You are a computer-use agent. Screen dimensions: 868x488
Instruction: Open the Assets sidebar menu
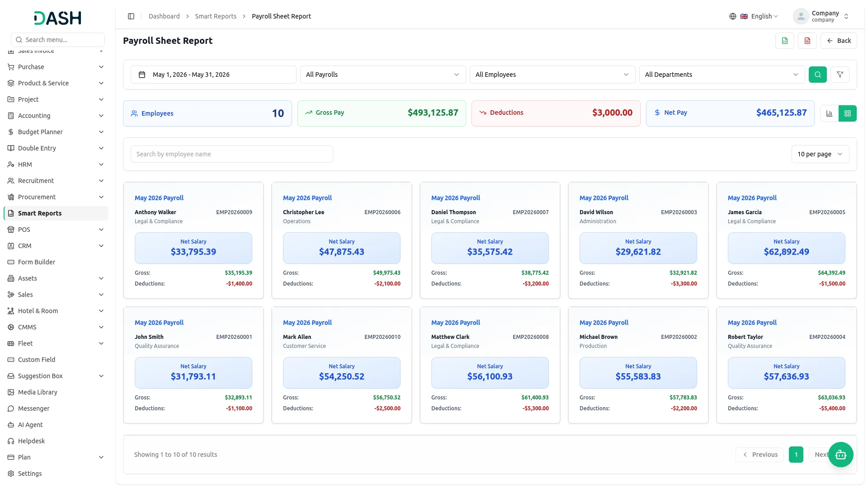tap(56, 278)
